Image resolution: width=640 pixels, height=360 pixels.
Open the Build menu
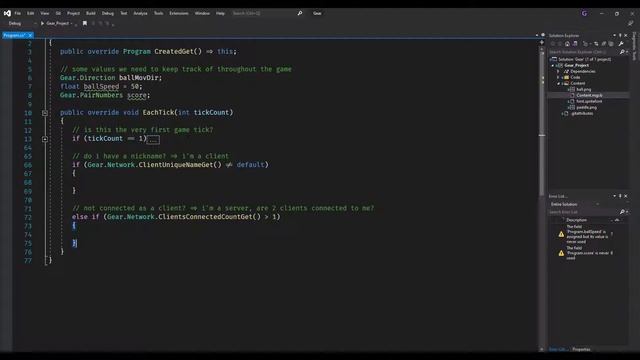point(91,13)
